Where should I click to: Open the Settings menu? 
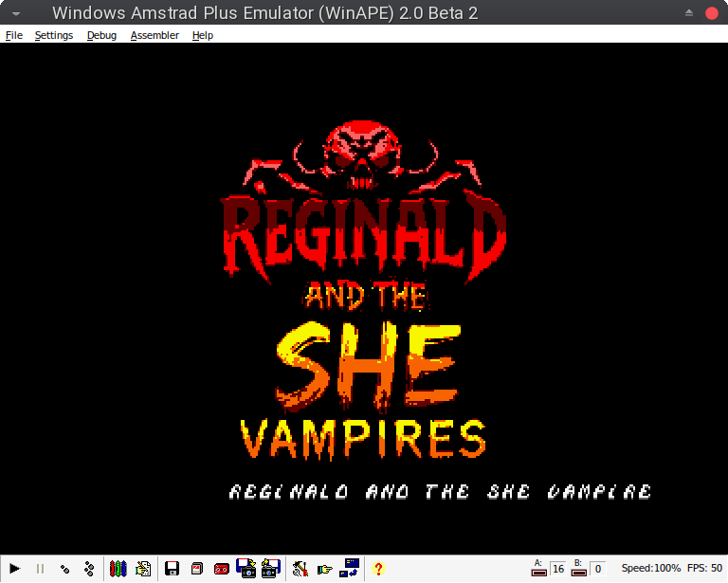point(54,35)
